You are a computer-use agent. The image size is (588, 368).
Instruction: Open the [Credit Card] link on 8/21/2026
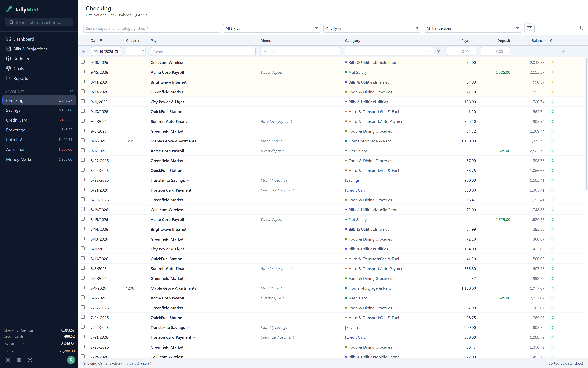(356, 190)
